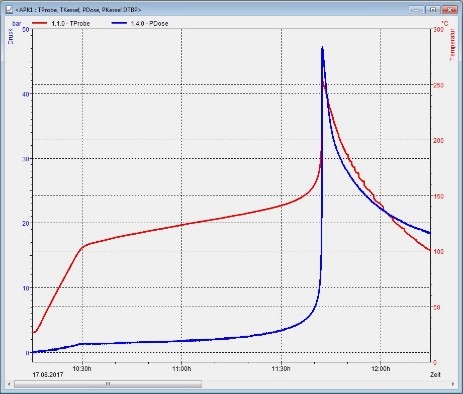
Task: Click the 11:30h time axis label
Action: coord(281,369)
